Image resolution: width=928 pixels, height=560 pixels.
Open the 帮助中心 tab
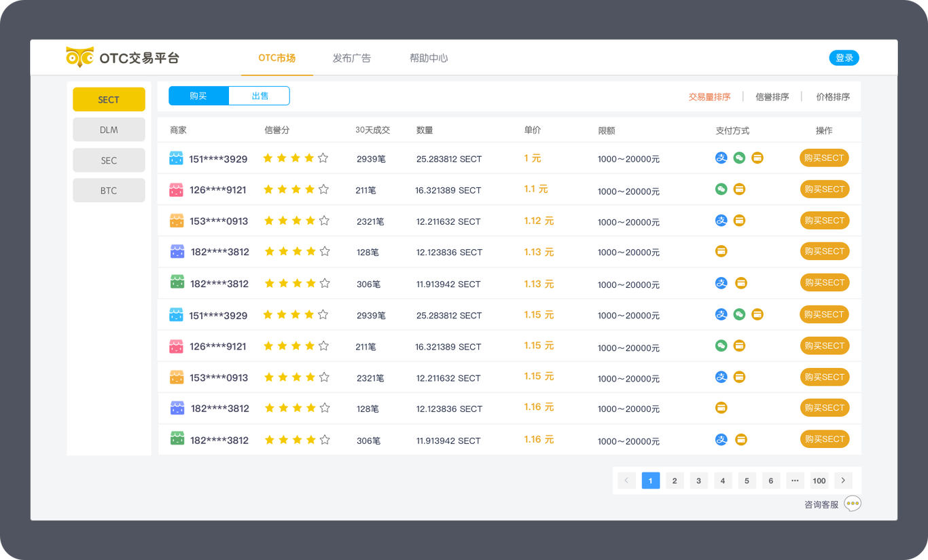pos(429,58)
